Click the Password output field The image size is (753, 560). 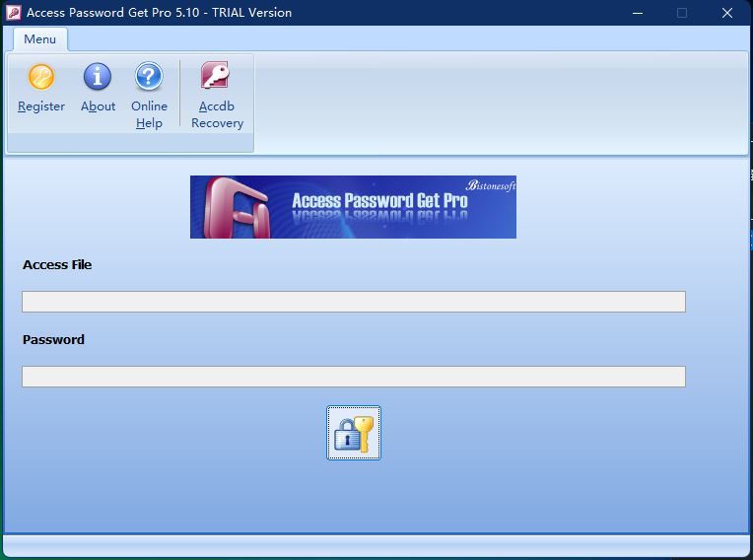(x=354, y=377)
